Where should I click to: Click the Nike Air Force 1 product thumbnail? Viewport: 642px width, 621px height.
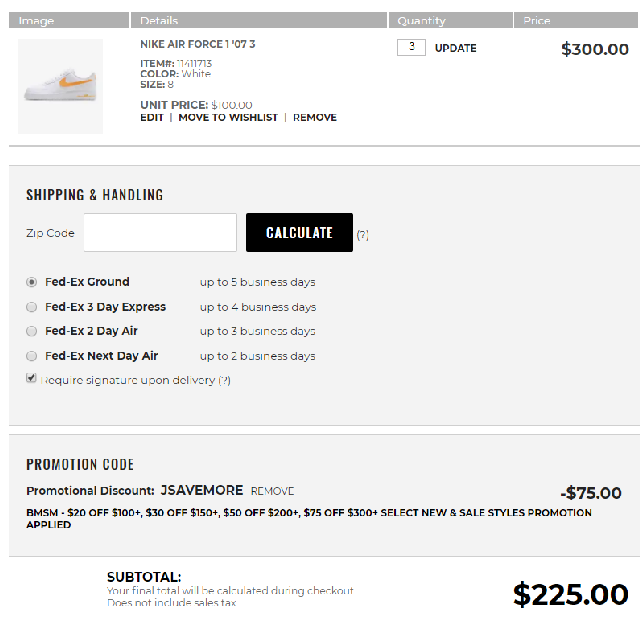60,87
